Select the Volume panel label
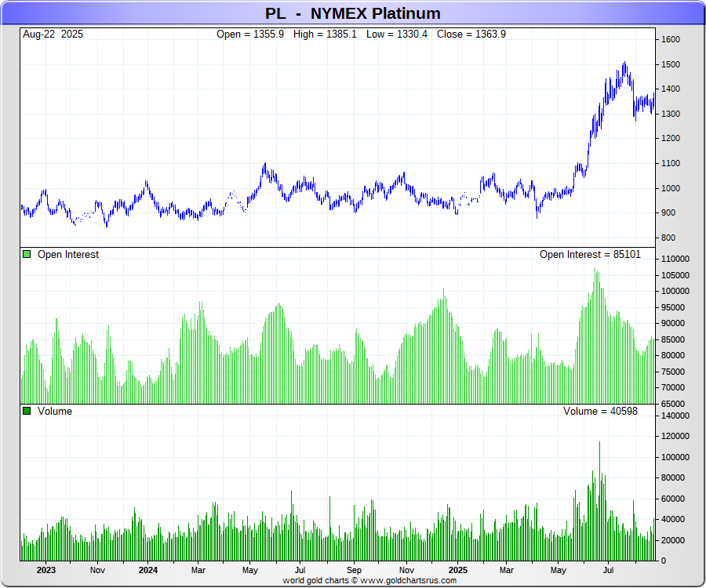 [x=55, y=411]
